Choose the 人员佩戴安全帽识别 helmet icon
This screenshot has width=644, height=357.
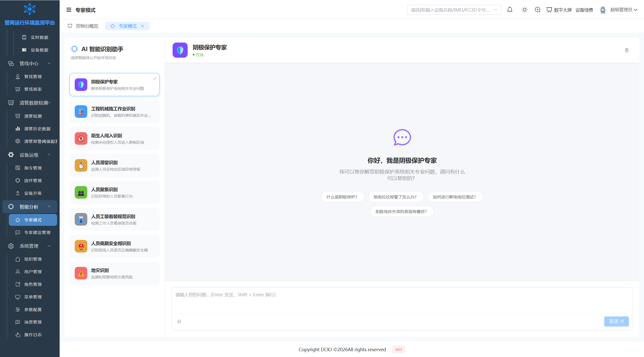click(x=81, y=246)
